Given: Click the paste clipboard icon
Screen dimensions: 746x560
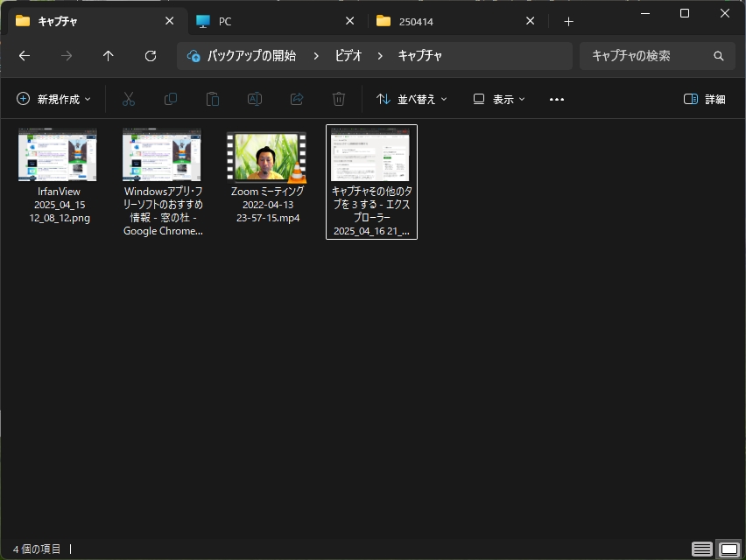Looking at the screenshot, I should [213, 99].
